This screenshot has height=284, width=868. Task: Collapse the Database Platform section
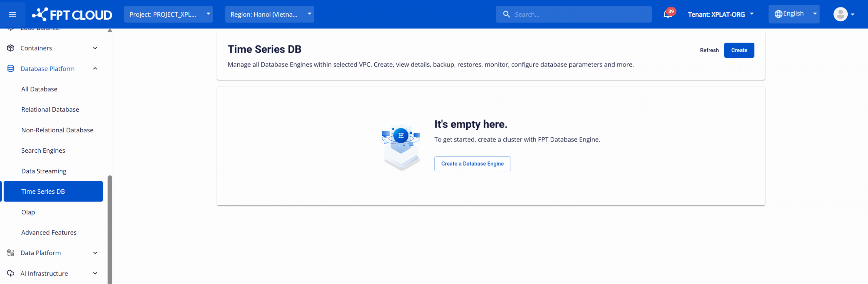95,69
